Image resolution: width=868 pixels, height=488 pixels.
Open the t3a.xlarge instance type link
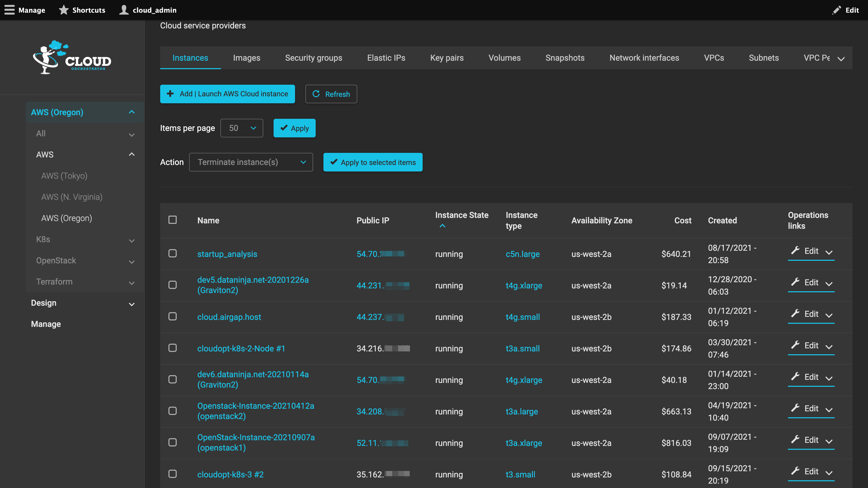[x=524, y=443]
